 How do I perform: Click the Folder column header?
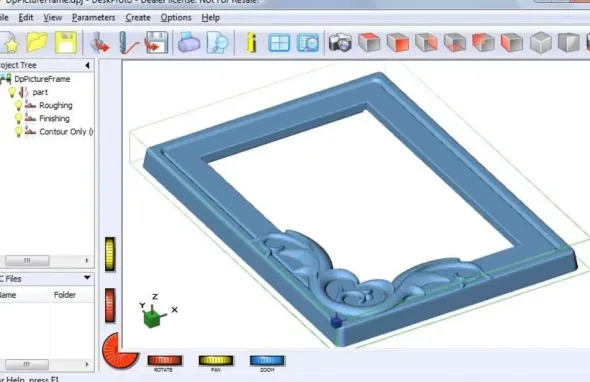(x=65, y=295)
